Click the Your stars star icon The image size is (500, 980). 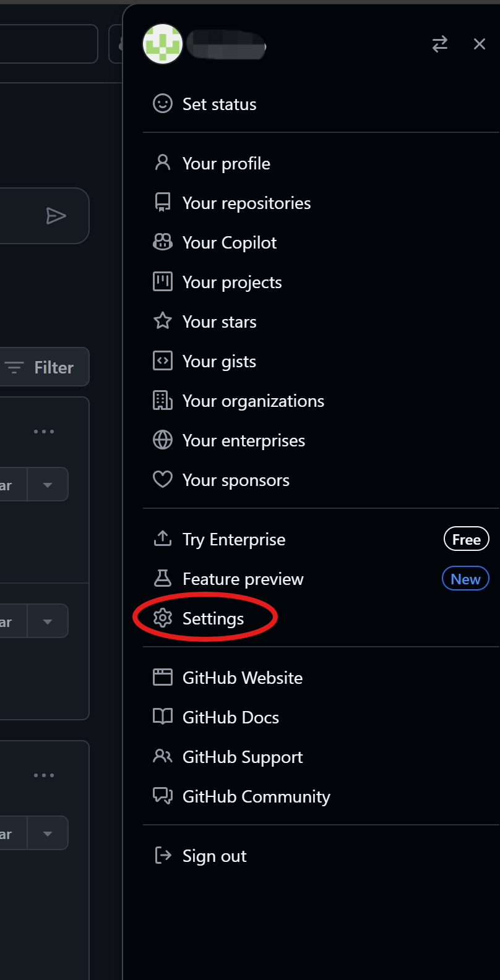[x=163, y=322]
